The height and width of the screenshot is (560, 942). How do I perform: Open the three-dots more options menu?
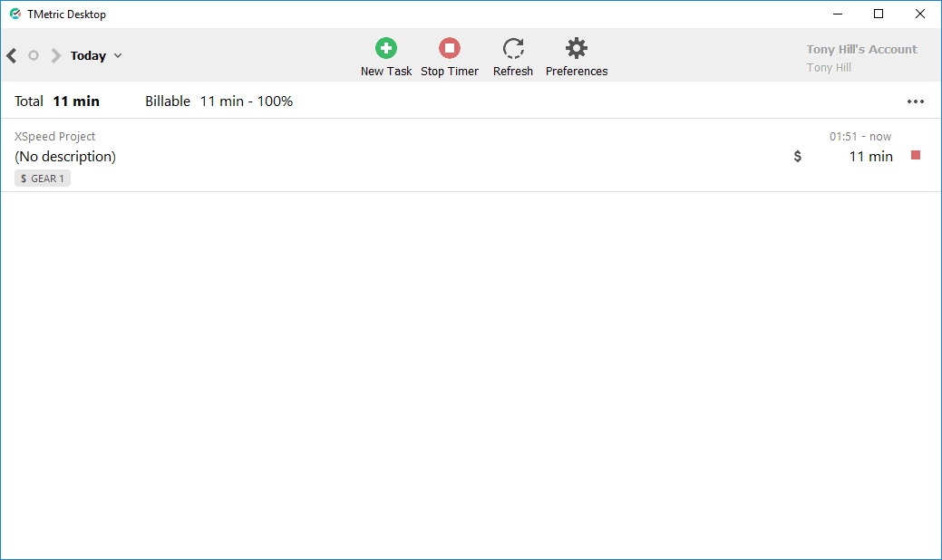[916, 101]
